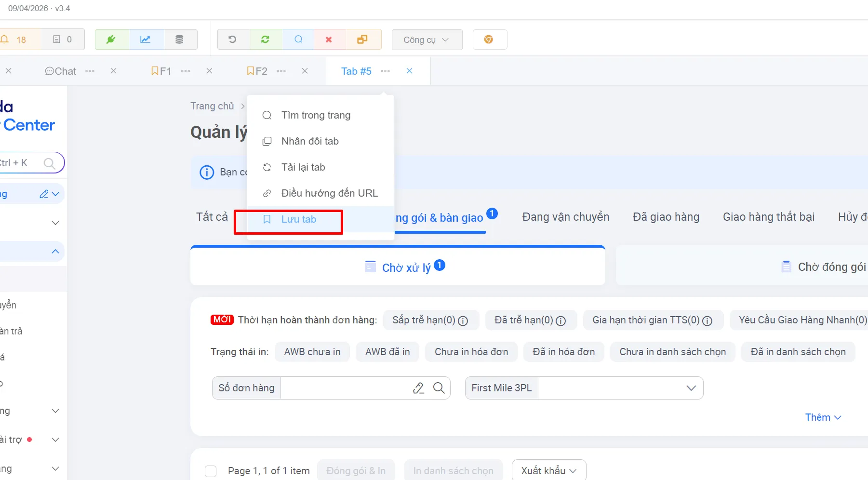868x480 pixels.
Task: Toggle the AWB chưa in filter
Action: (x=312, y=352)
